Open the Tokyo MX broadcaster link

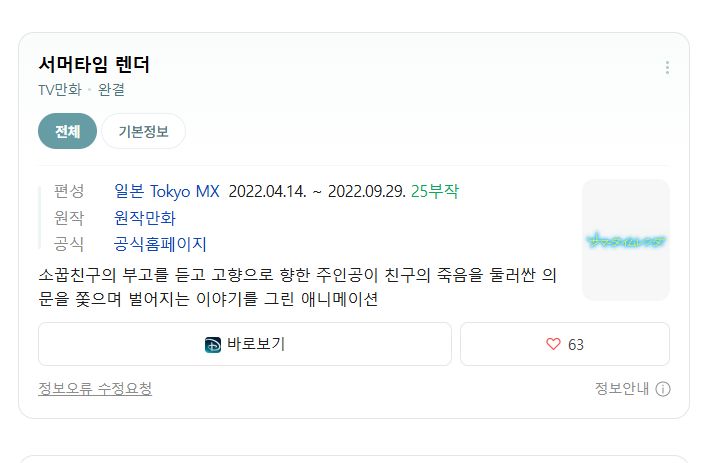[x=185, y=191]
